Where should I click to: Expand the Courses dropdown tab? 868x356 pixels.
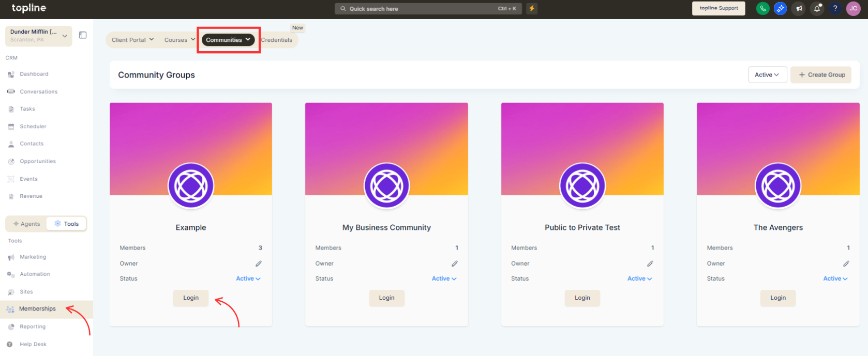179,40
